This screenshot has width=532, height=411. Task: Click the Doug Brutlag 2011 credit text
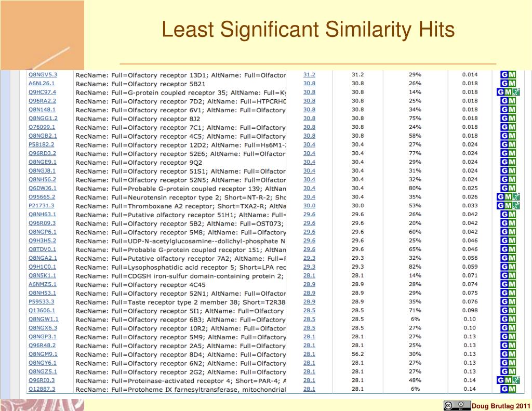pyautogui.click(x=501, y=406)
